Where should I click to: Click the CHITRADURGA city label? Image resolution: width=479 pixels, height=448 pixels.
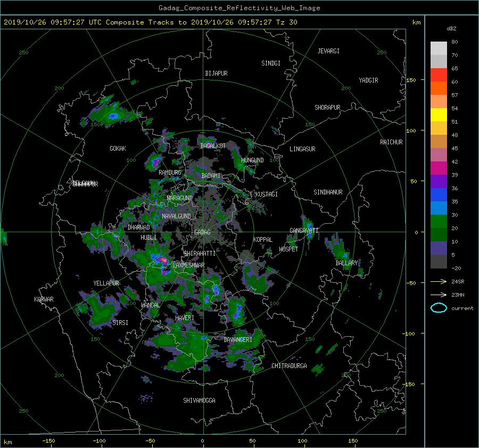click(x=289, y=366)
